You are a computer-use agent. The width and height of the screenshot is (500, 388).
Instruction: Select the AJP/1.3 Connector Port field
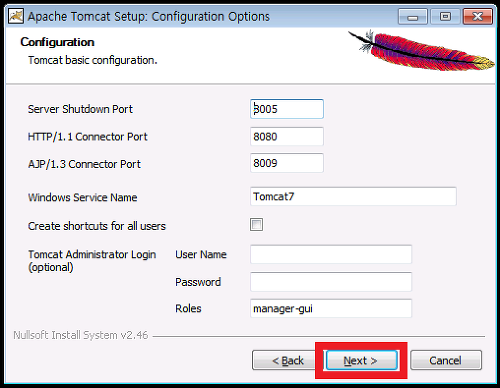point(287,163)
